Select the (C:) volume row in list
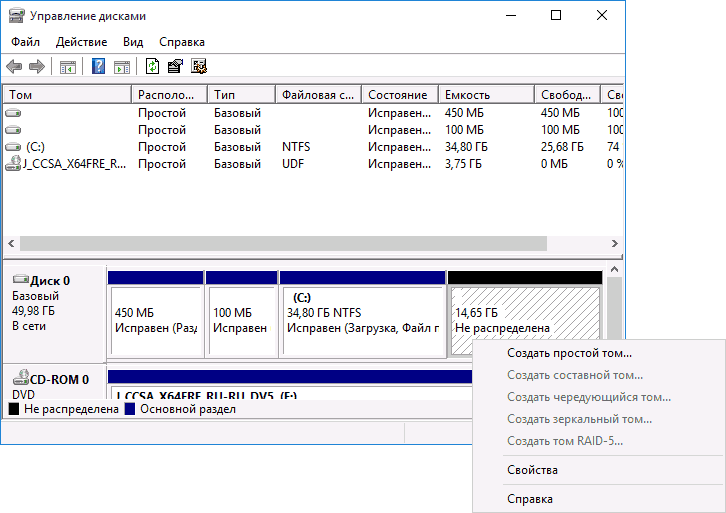The width and height of the screenshot is (726, 513). 313,147
